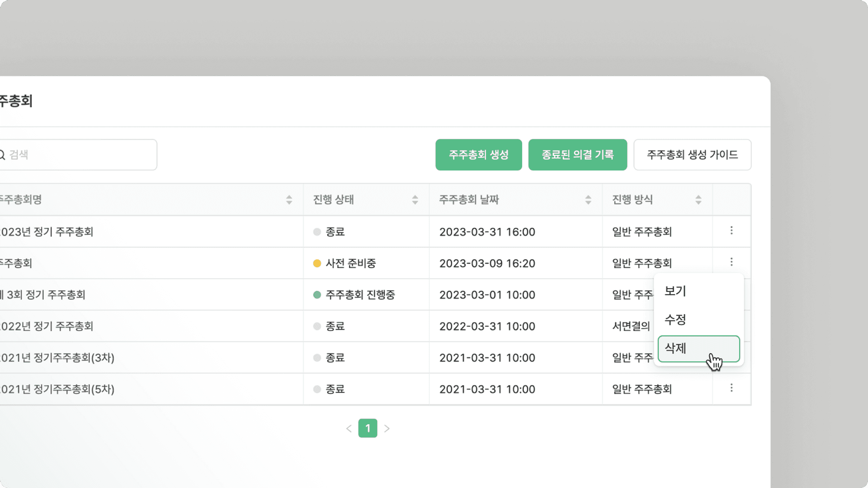Open the 주주총회 생성 가이드

(692, 154)
